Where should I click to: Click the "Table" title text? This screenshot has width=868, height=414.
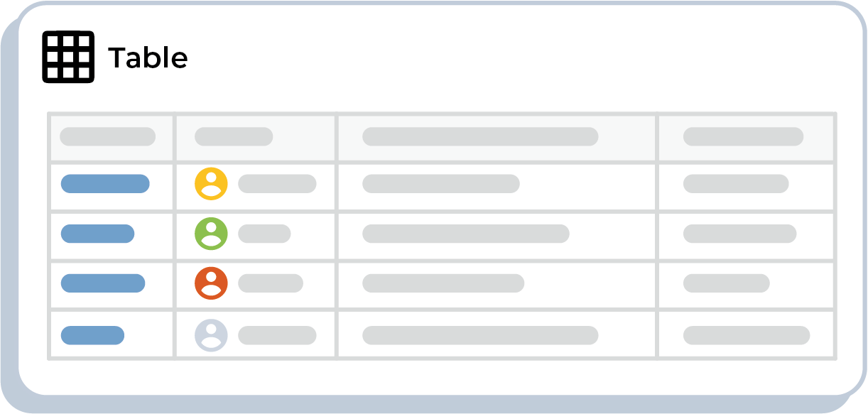point(148,58)
